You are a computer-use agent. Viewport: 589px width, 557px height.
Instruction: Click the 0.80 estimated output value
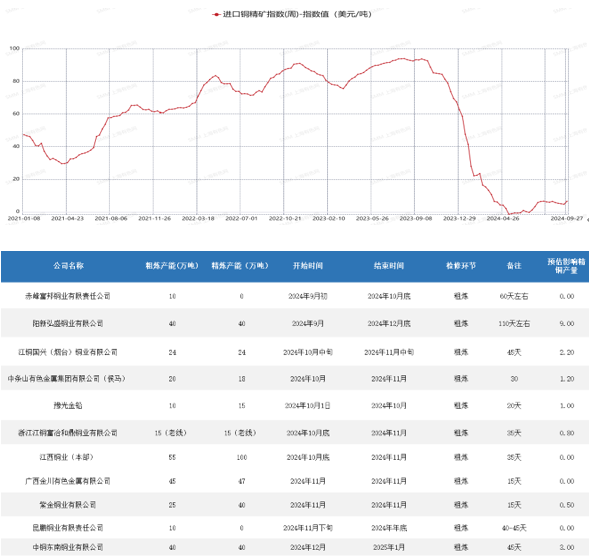click(x=566, y=433)
